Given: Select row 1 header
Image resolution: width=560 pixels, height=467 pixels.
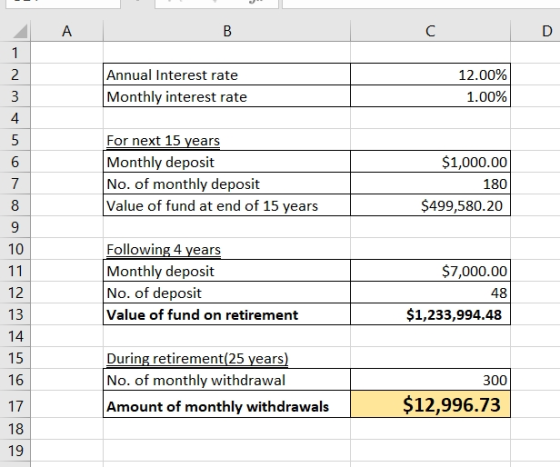Looking at the screenshot, I should click(15, 53).
